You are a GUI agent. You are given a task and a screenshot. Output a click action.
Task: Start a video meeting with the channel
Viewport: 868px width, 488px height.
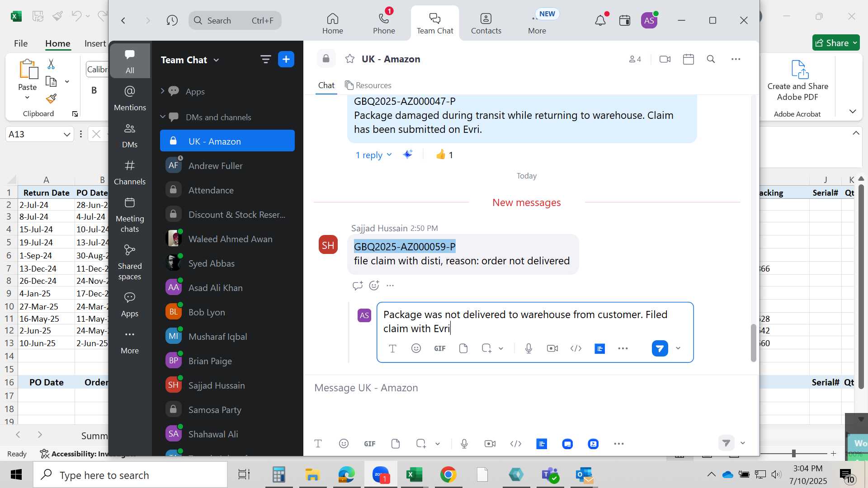(665, 59)
